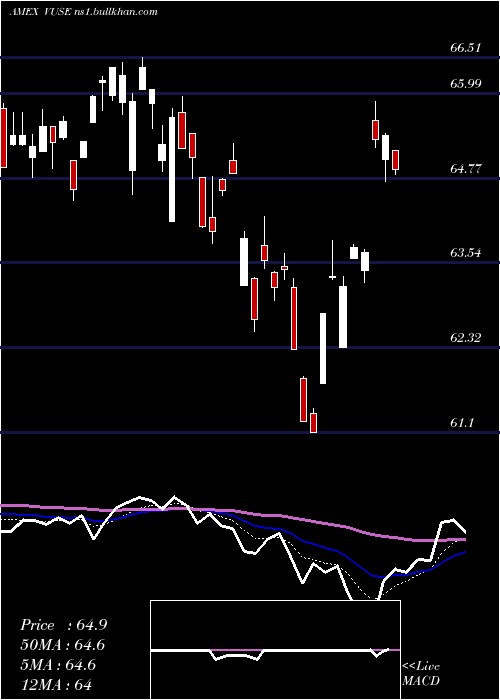The width and height of the screenshot is (500, 700).
Task: Click the 64.77 price level label
Action: click(x=466, y=168)
